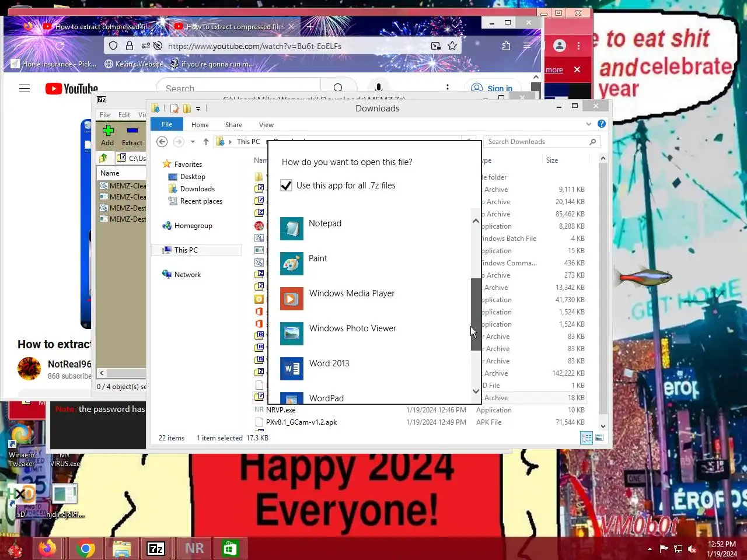
Task: Select NRVP.exe file row
Action: (x=420, y=410)
